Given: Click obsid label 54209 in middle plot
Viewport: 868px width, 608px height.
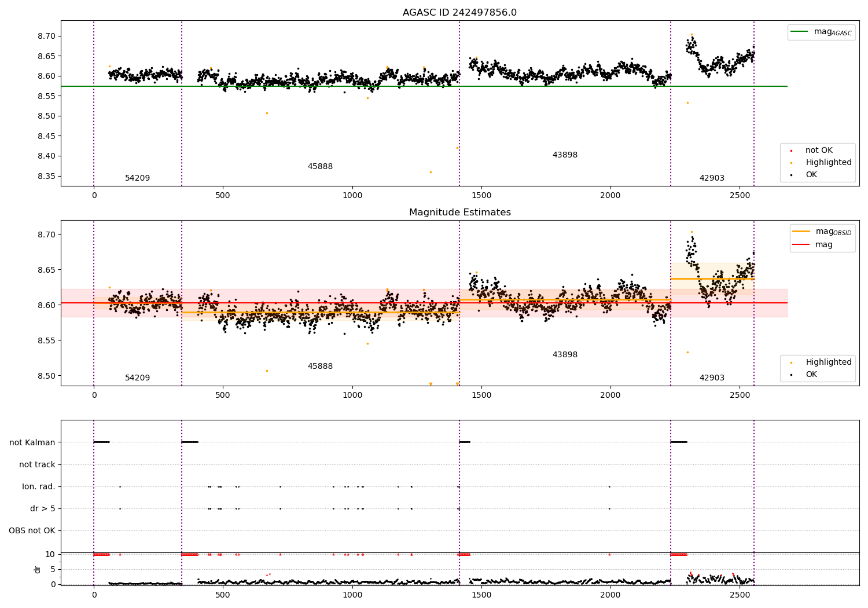Looking at the screenshot, I should [x=138, y=378].
